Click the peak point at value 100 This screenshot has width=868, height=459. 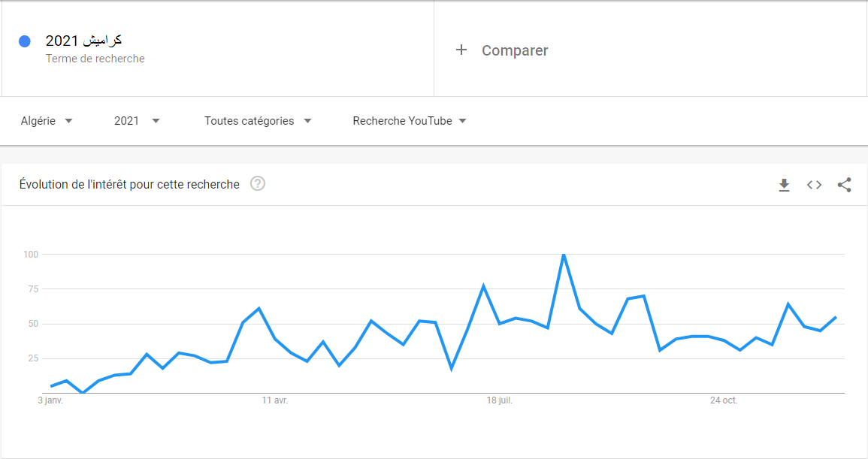tap(564, 255)
